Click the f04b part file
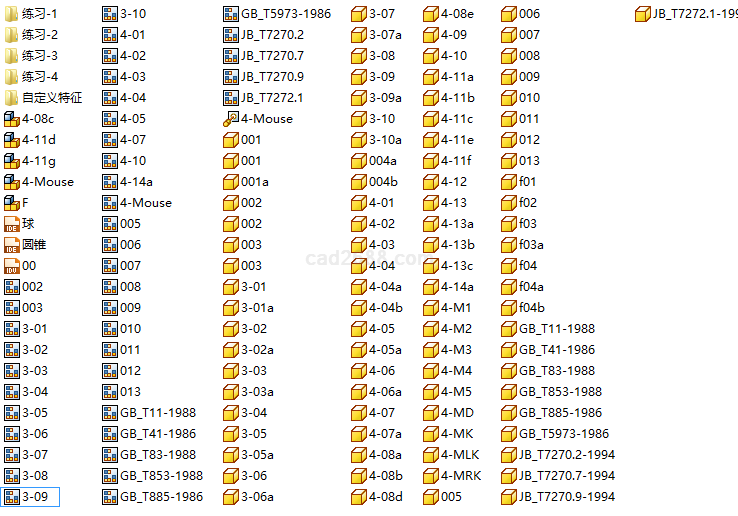Image resolution: width=738 pixels, height=516 pixels. [531, 308]
